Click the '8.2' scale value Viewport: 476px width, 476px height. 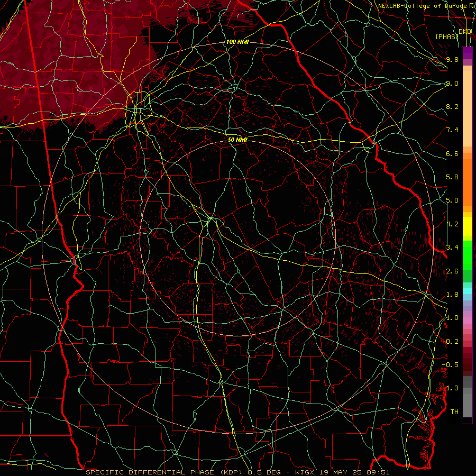(452, 106)
